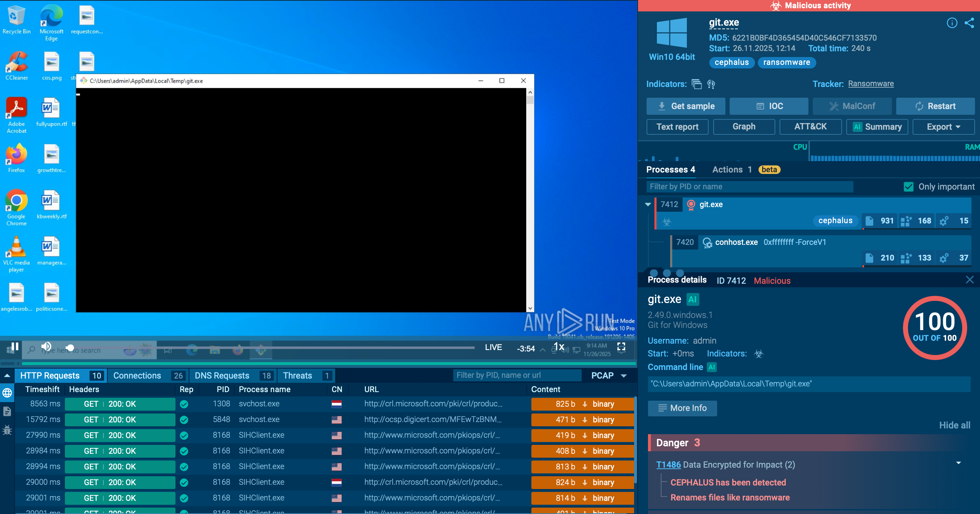Expand the PCAP dropdown arrow
This screenshot has width=980, height=514.
tap(624, 376)
